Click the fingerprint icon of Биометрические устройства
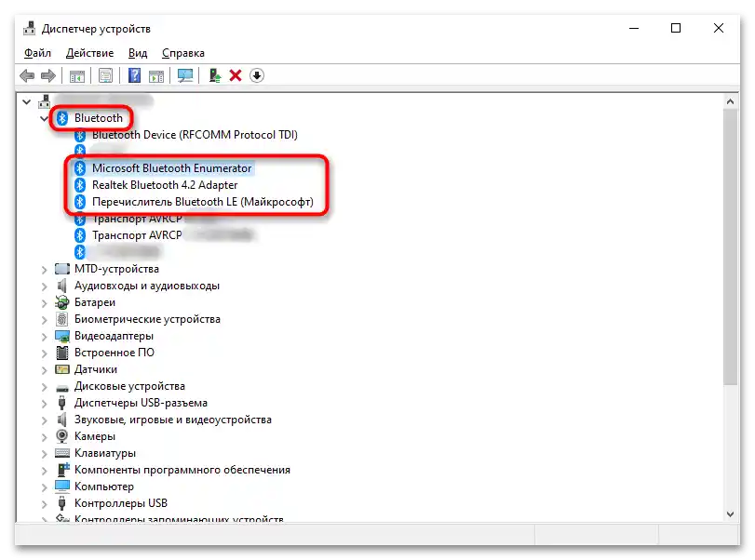 coord(61,319)
